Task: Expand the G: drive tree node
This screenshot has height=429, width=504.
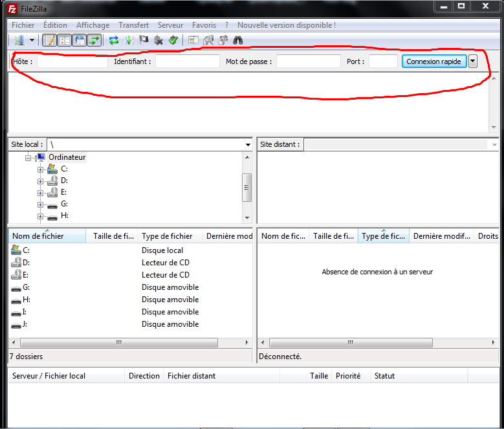Action: pyautogui.click(x=40, y=204)
